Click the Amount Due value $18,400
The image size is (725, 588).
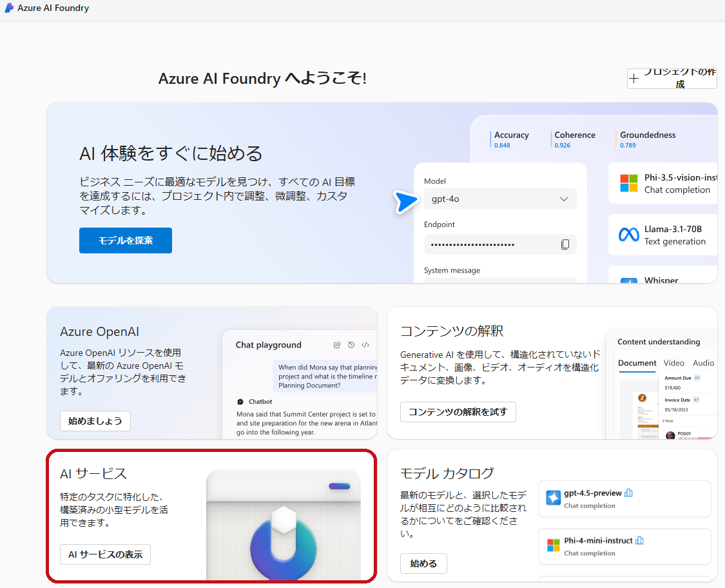pos(672,387)
